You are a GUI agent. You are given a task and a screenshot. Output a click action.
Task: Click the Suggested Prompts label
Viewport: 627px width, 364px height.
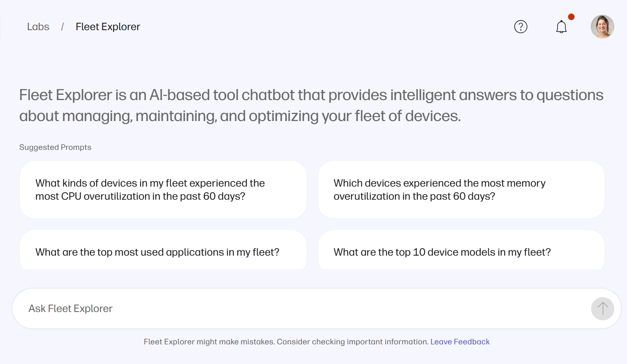(x=55, y=147)
